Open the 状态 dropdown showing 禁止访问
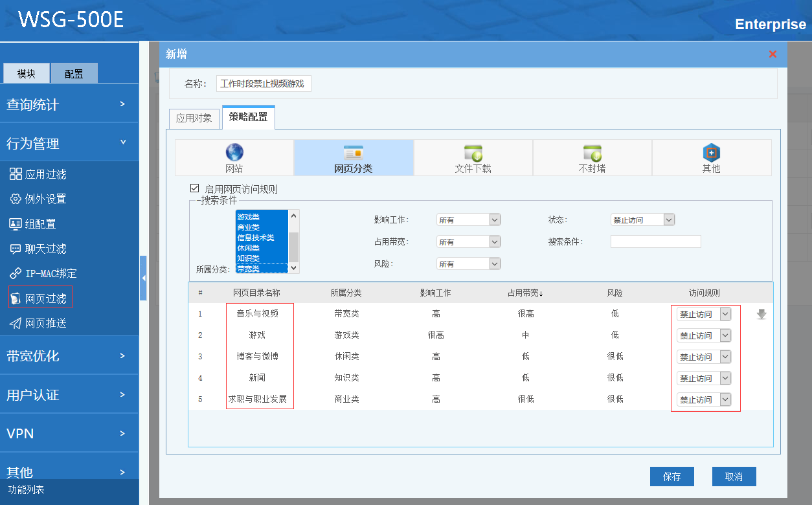Viewport: 812px width, 505px height. coord(642,220)
